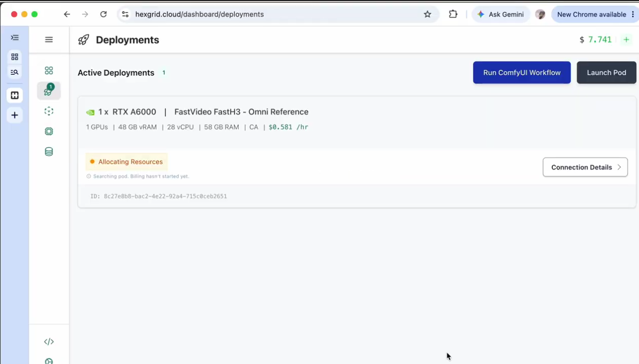Click the 'Searching pod. Billing hasn't started yet.' note
The height and width of the screenshot is (364, 639).
click(x=141, y=176)
